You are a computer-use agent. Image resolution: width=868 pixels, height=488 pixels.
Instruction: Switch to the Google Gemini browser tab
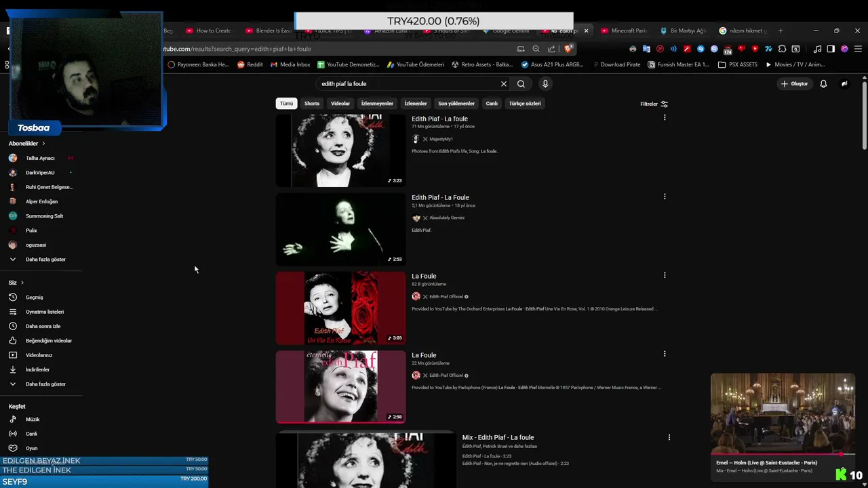pyautogui.click(x=506, y=30)
